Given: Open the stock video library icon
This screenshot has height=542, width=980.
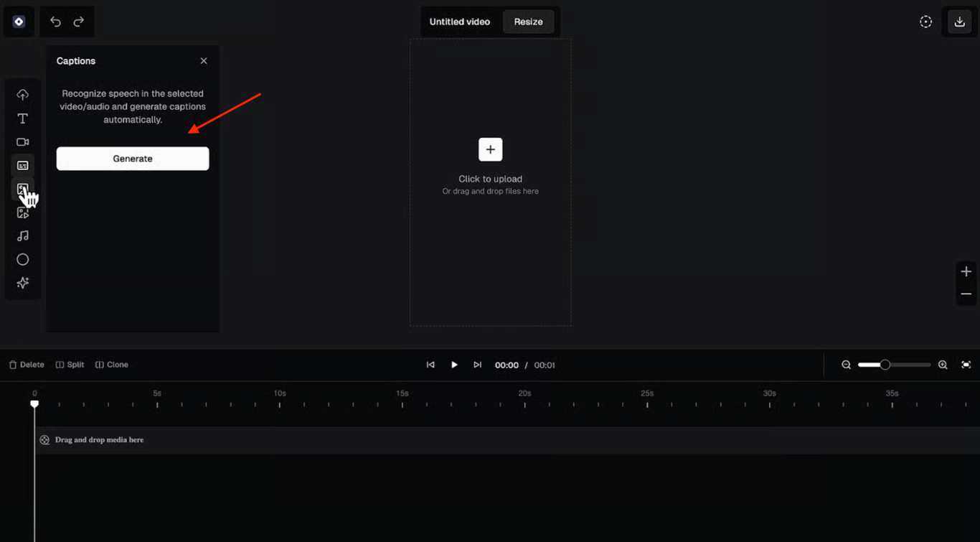Looking at the screenshot, I should coord(23,212).
